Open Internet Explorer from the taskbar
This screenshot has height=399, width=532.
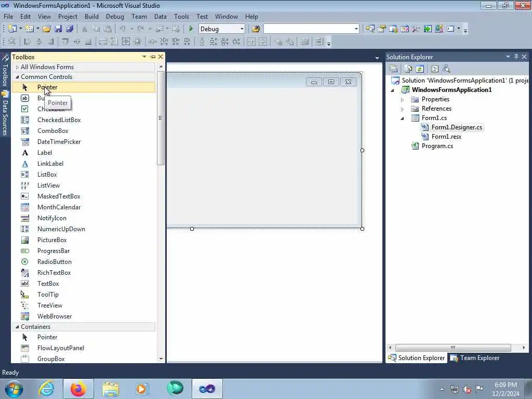point(46,389)
